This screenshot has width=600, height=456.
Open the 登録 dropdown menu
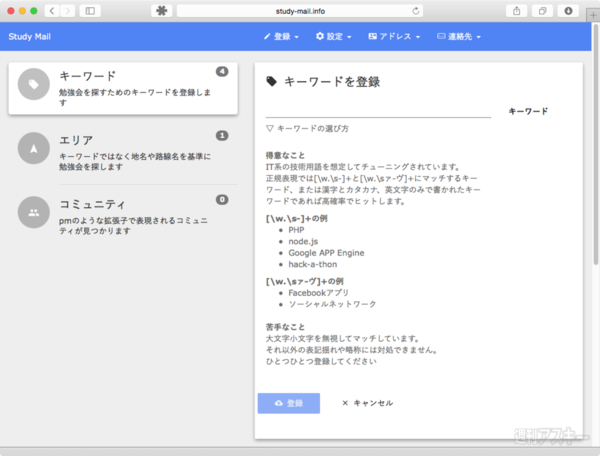(283, 36)
